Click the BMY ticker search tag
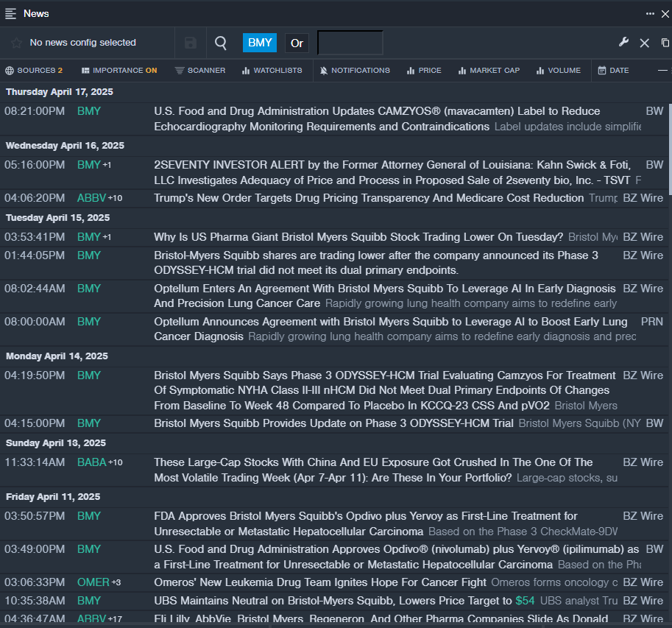 click(x=260, y=43)
